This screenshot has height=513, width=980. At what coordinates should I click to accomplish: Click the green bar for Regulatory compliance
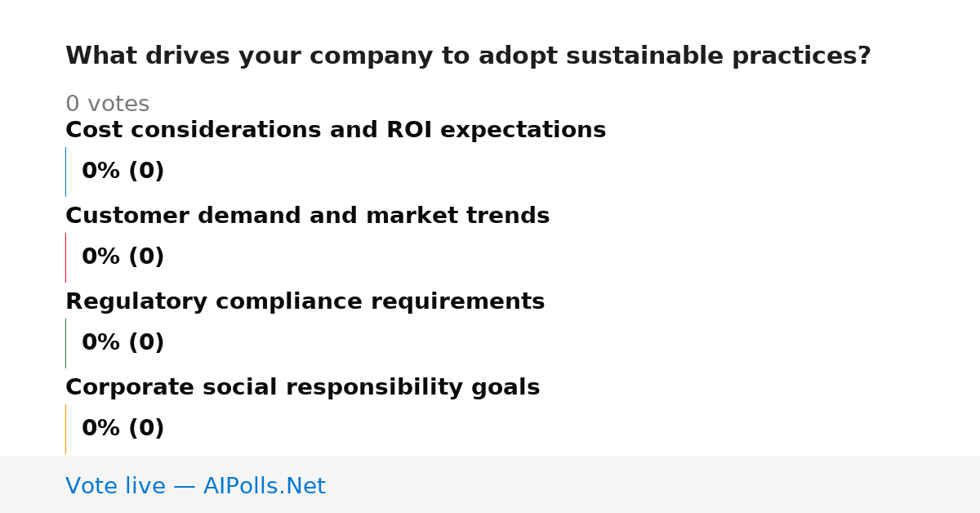65,343
